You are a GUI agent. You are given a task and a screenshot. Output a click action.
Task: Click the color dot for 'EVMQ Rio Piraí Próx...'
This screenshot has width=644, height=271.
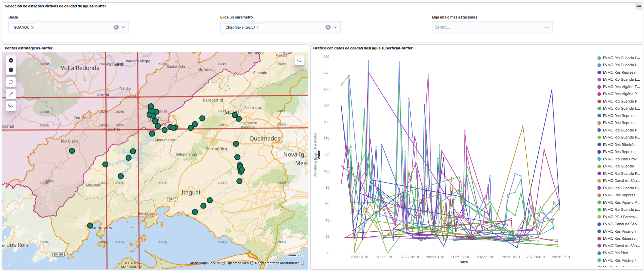coord(599,159)
